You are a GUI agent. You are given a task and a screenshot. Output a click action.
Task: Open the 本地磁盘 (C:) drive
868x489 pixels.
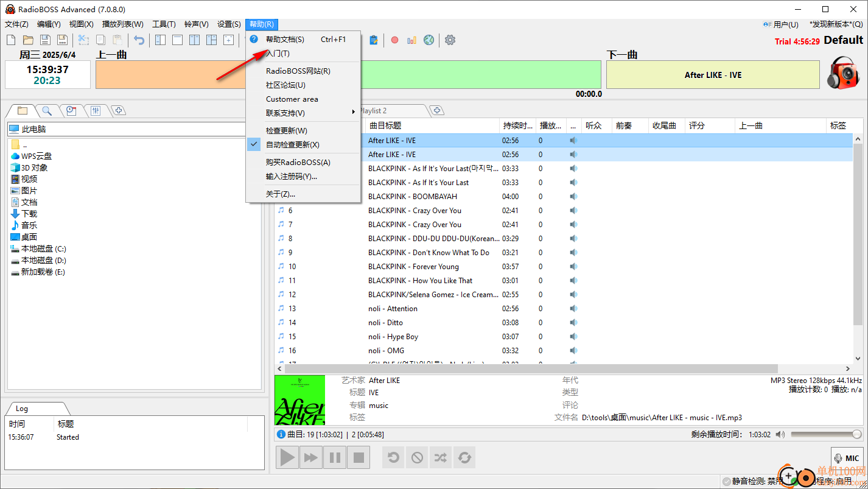(38, 249)
